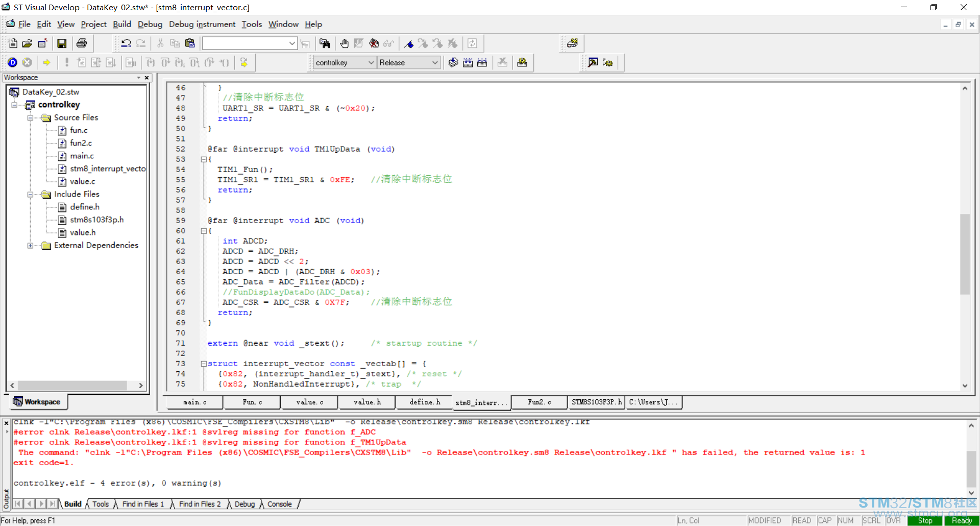Select fun.c in the workspace tree
980x526 pixels.
coord(79,130)
